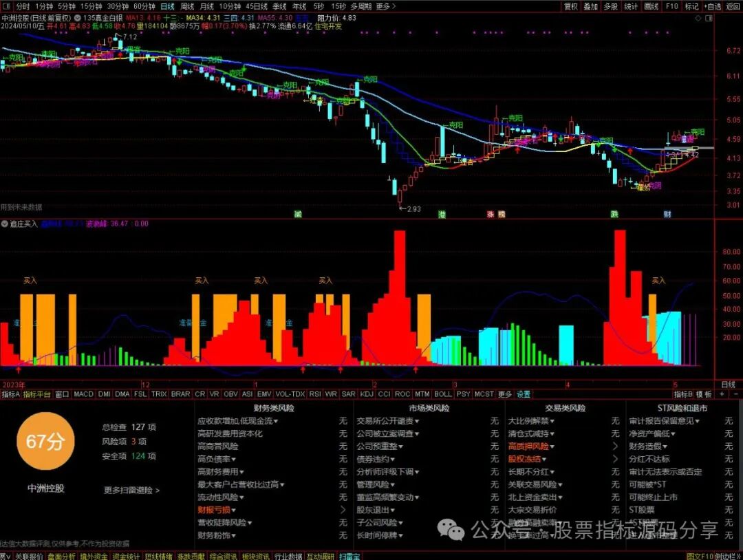This screenshot has height=560, width=743.
Task: Click the 7.12 high price marker
Action: coord(126,36)
